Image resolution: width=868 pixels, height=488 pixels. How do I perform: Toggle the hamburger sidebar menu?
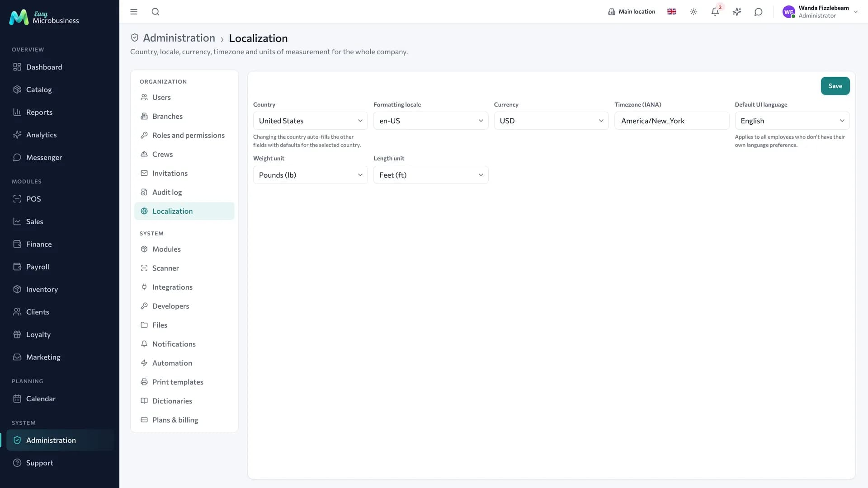tap(134, 12)
